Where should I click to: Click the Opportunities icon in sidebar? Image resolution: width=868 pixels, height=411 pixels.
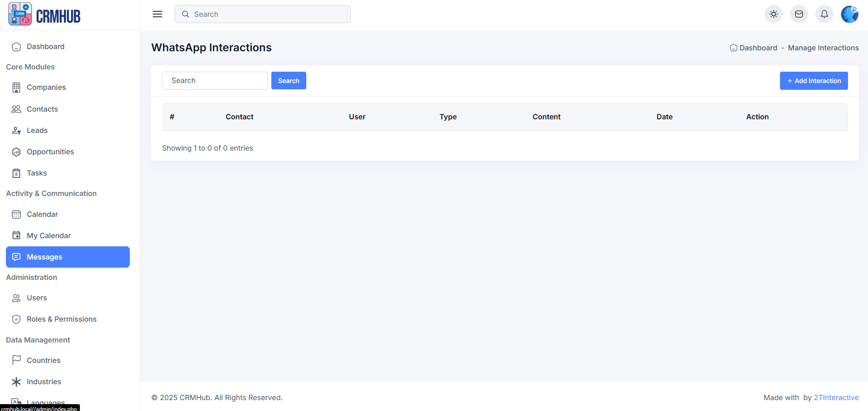(16, 152)
